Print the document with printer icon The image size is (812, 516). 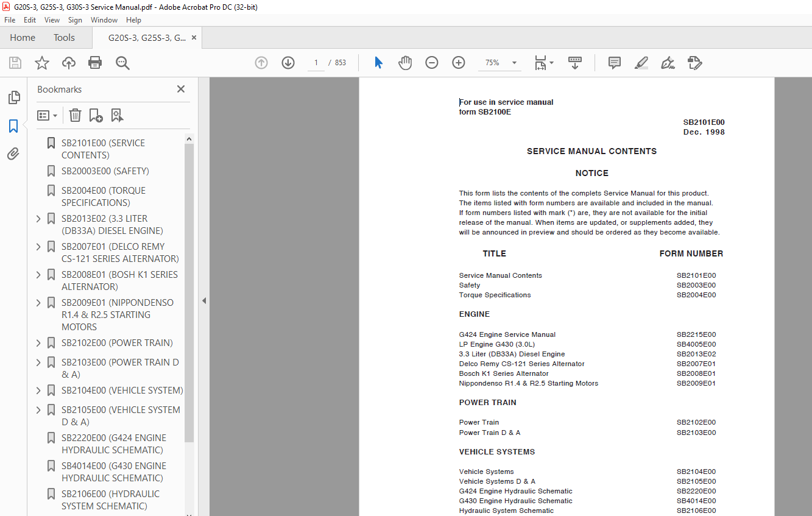tap(95, 63)
